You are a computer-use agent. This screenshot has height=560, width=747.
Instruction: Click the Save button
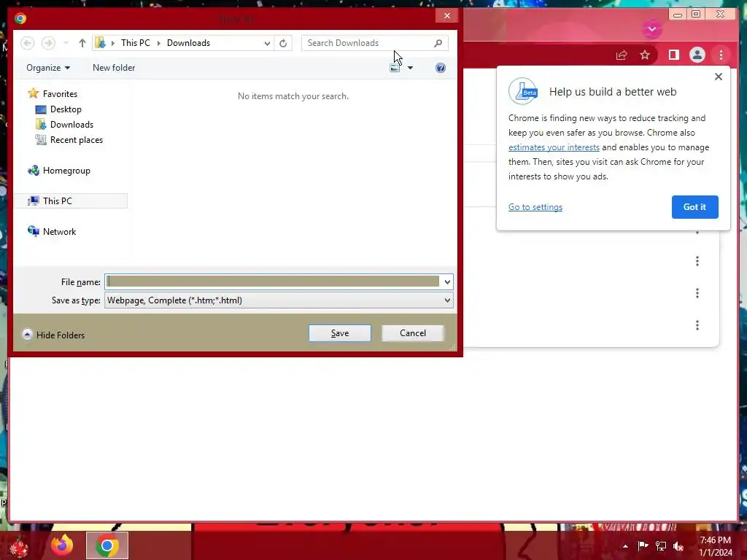tap(340, 332)
